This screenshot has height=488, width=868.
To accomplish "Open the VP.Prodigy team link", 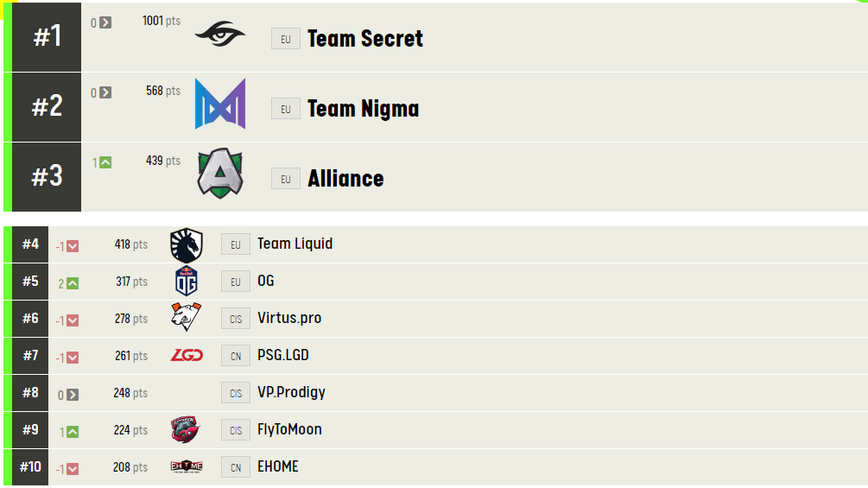I will tap(291, 392).
